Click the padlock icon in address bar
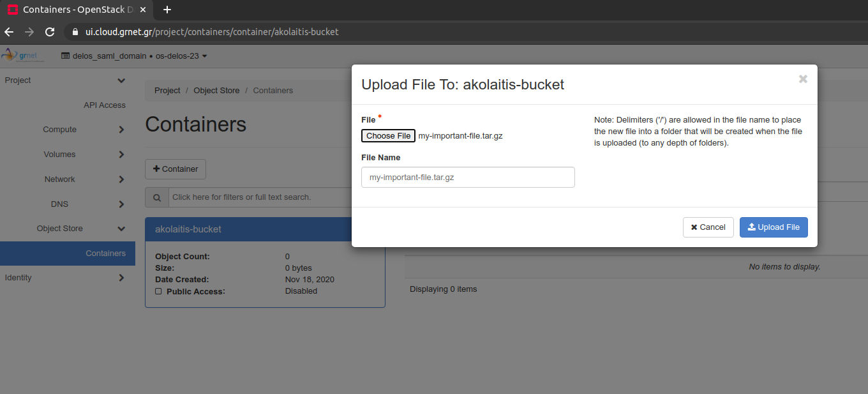The width and height of the screenshot is (868, 394). pyautogui.click(x=75, y=32)
